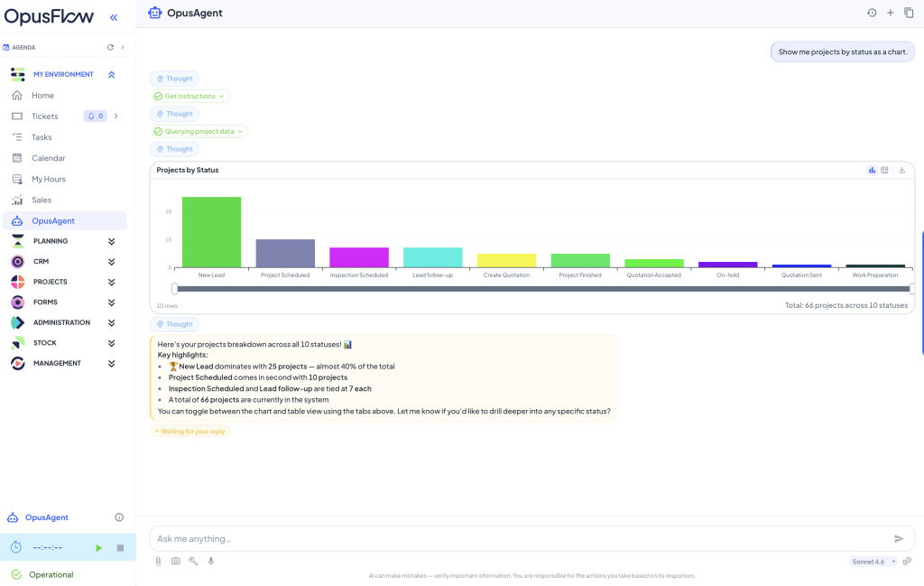Click the Projects pie icon
The height and width of the screenshot is (586, 924).
tap(18, 282)
